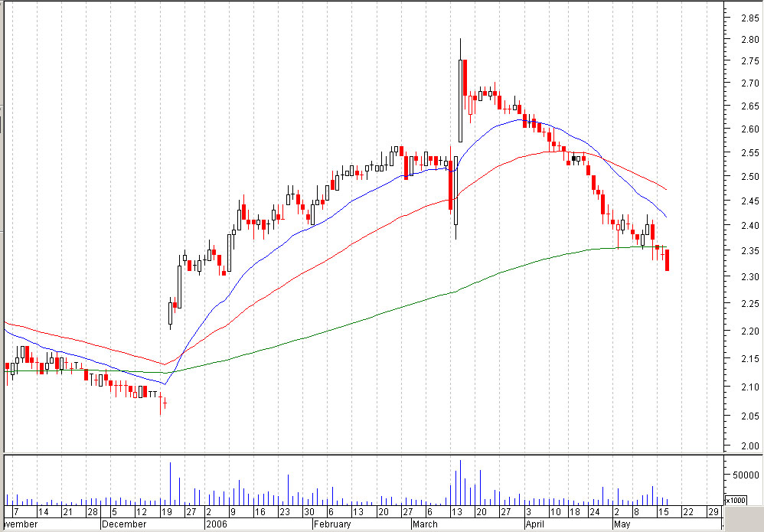764x532 pixels.
Task: Click the "2.70" price axis label
Action: tap(750, 83)
